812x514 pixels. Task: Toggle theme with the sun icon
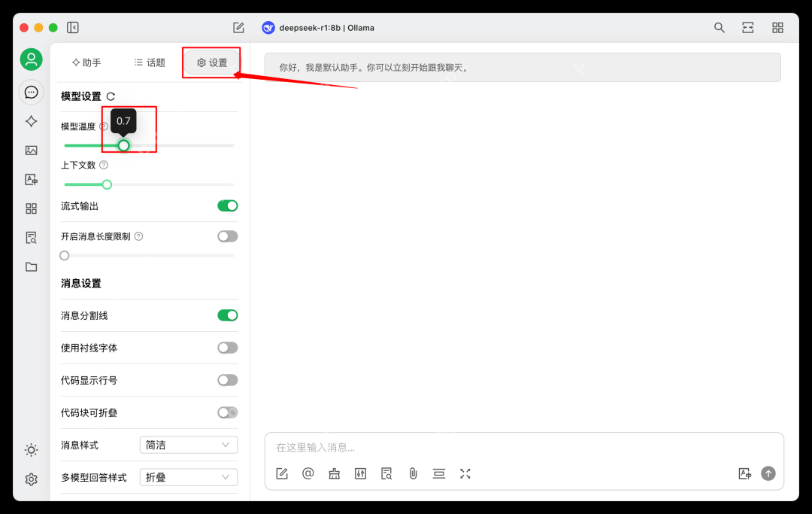point(31,450)
